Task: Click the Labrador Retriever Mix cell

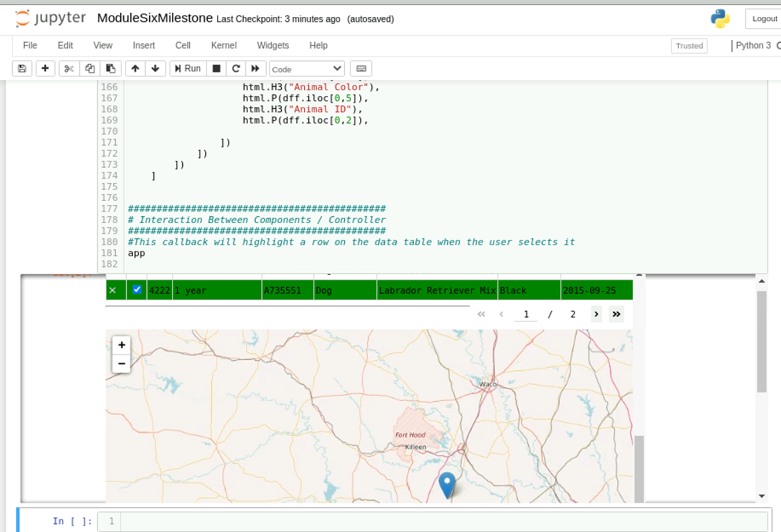Action: (437, 290)
